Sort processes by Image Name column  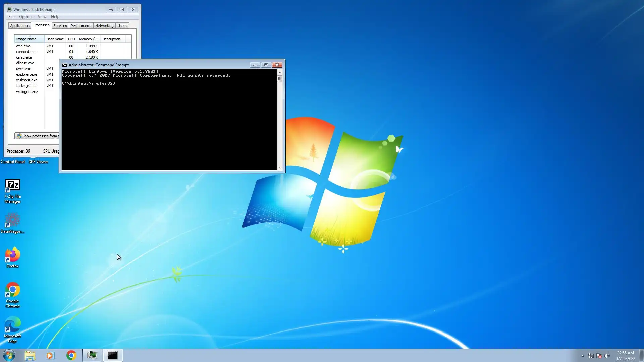pyautogui.click(x=26, y=39)
